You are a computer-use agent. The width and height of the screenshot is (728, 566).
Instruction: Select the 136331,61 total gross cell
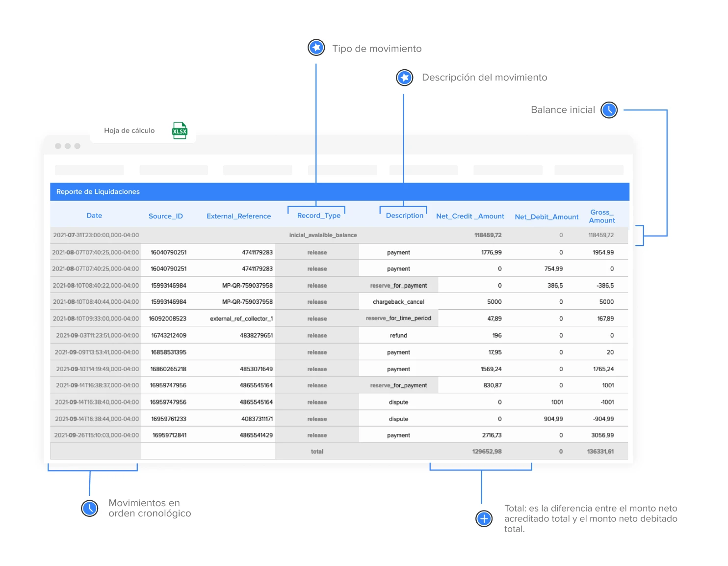tap(600, 452)
